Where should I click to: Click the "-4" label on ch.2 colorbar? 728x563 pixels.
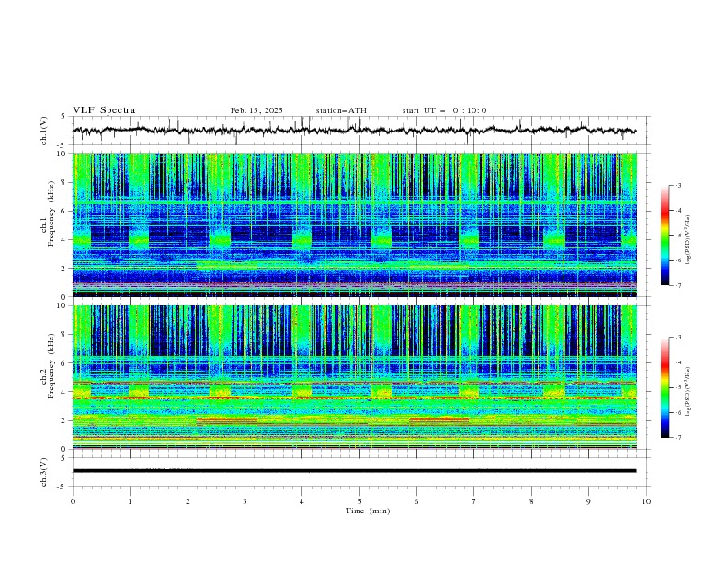677,362
